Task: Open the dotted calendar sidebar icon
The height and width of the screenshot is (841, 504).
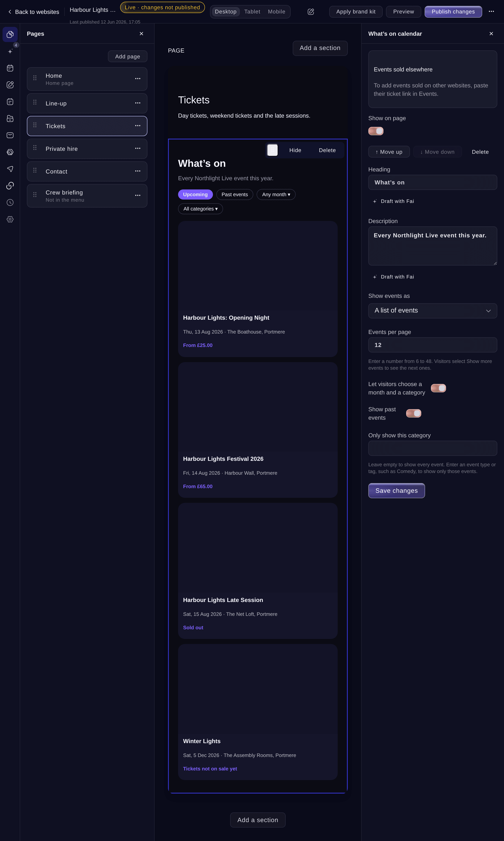Action: click(x=10, y=68)
